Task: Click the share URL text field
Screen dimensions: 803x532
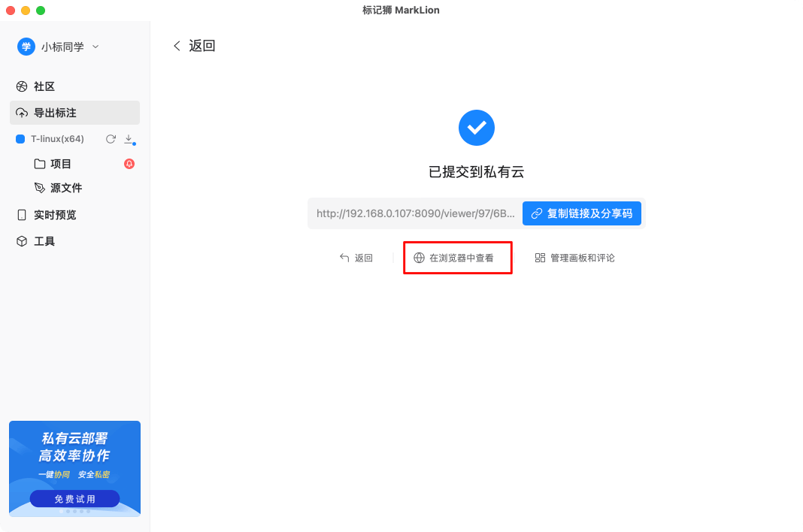Action: point(415,213)
